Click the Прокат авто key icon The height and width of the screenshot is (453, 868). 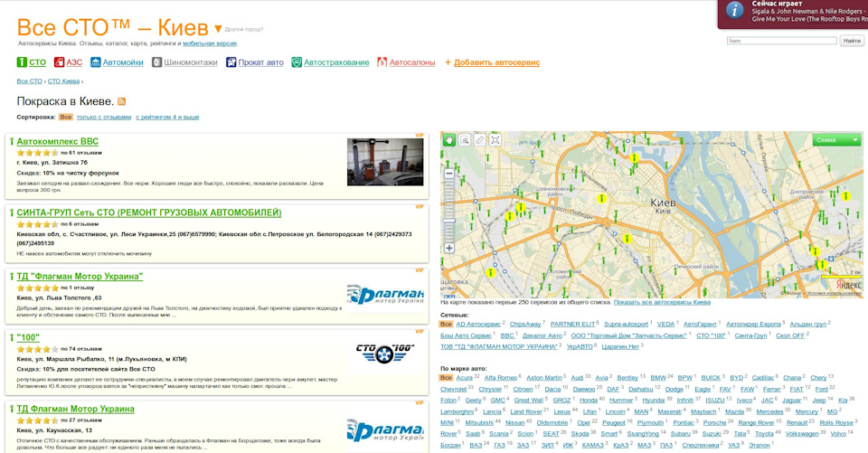231,62
